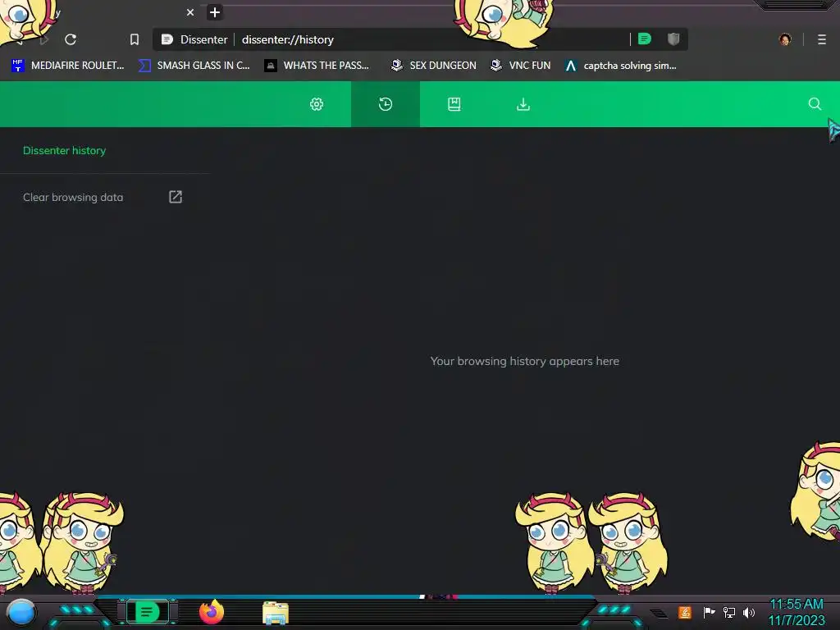Open File Explorer from taskbar
This screenshot has width=840, height=630.
pyautogui.click(x=276, y=613)
